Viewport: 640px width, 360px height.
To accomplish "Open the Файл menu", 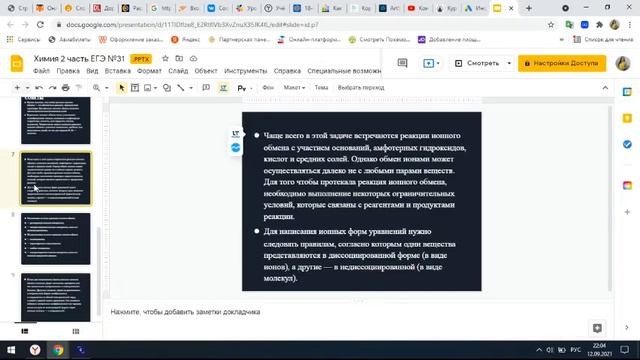I will coord(41,71).
